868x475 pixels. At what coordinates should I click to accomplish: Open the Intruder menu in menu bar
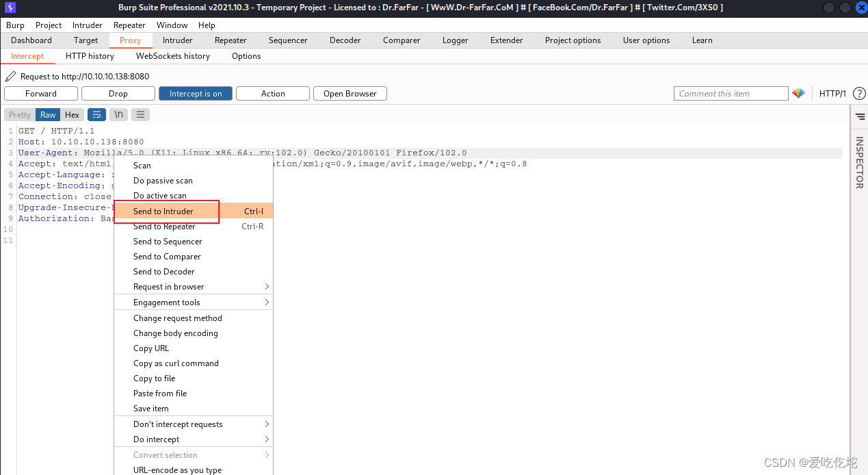click(x=88, y=25)
